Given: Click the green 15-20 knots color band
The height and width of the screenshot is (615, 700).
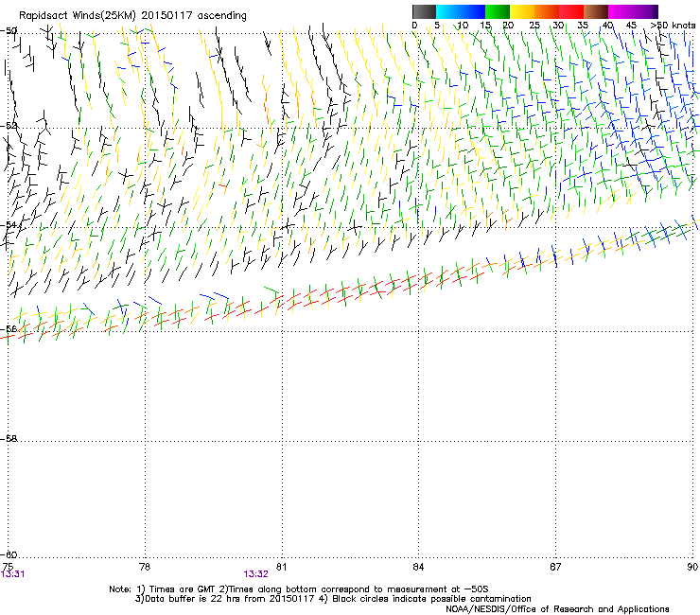Looking at the screenshot, I should click(498, 11).
